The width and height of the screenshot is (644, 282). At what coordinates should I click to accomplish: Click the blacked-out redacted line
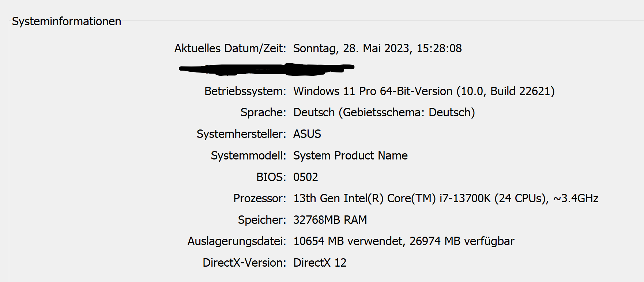[x=266, y=69]
